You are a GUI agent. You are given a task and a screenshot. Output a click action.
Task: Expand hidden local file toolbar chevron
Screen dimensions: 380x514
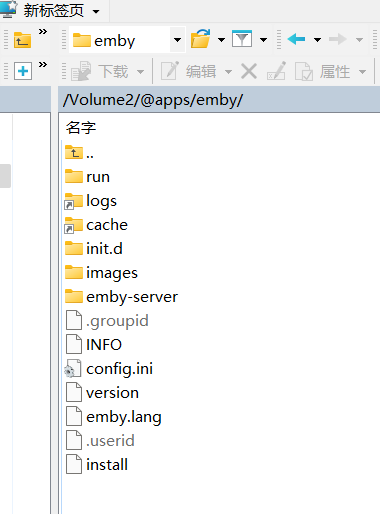(43, 64)
